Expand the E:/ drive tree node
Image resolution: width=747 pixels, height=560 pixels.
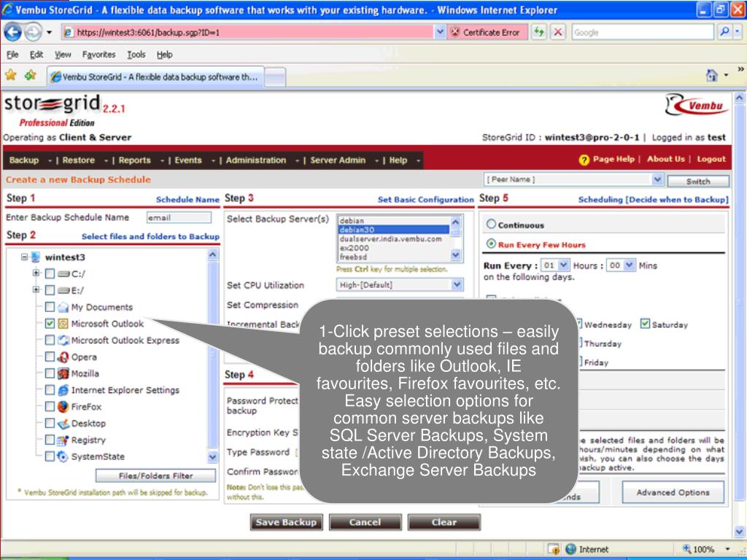click(x=36, y=289)
